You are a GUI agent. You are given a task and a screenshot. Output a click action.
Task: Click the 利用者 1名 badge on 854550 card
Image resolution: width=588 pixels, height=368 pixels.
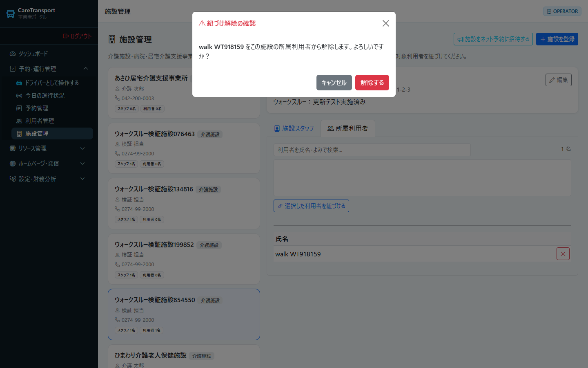click(x=151, y=330)
